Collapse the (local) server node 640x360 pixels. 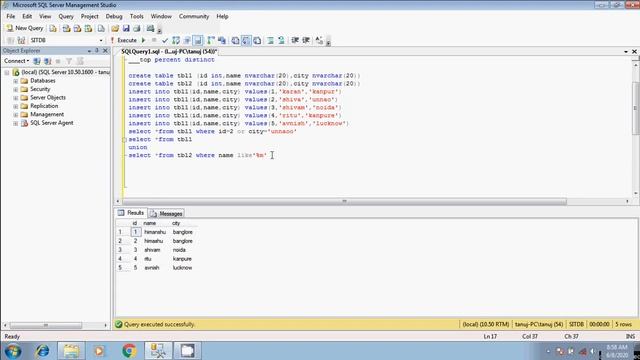click(x=7, y=72)
